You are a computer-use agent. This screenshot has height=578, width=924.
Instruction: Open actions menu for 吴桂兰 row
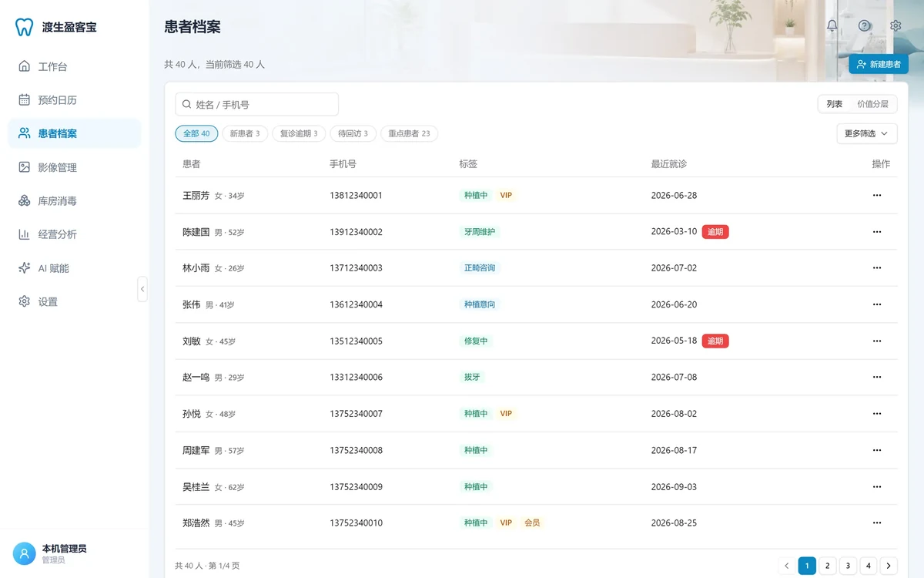pos(876,487)
